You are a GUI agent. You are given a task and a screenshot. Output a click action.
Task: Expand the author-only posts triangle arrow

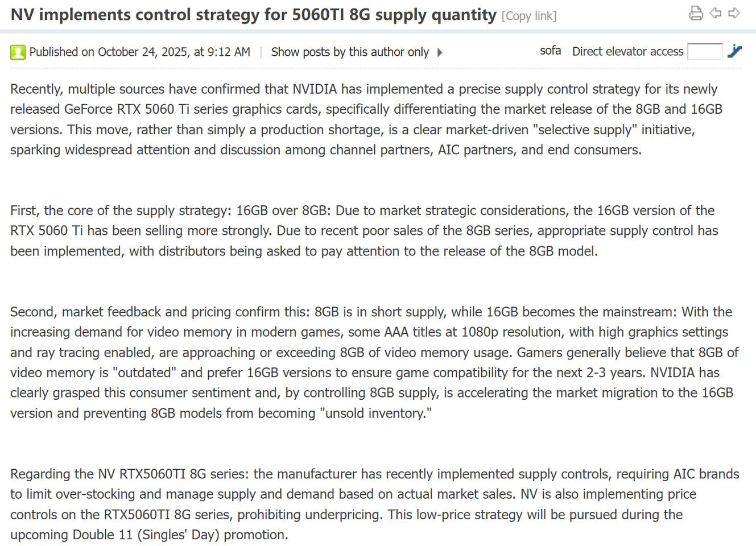[440, 52]
